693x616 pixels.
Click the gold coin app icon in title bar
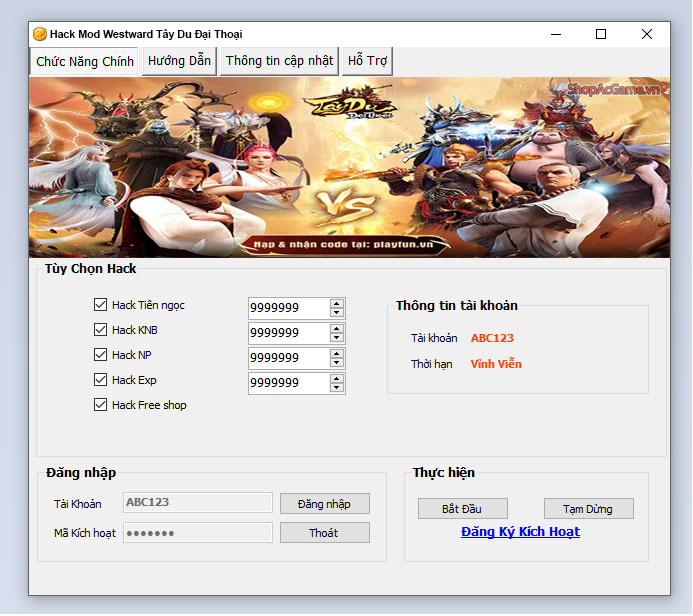[40, 34]
